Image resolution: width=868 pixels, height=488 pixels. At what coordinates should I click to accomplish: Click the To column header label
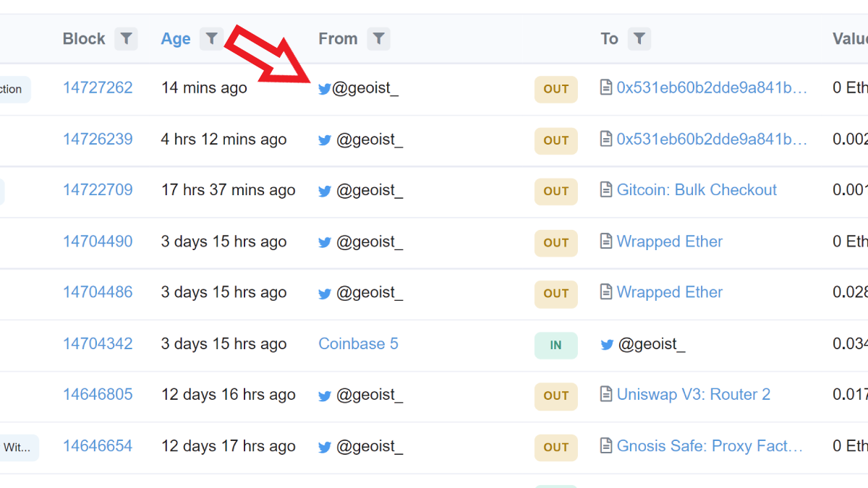(609, 39)
